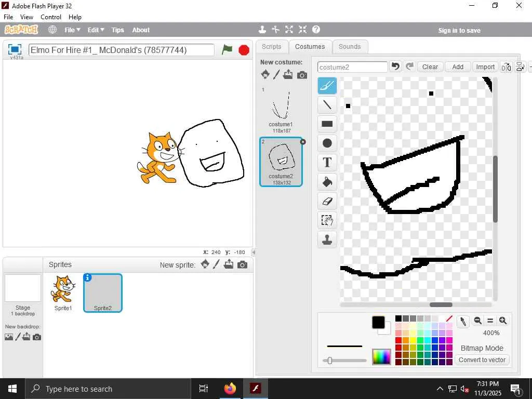Open the Scratch Edit dropdown menu

click(96, 30)
